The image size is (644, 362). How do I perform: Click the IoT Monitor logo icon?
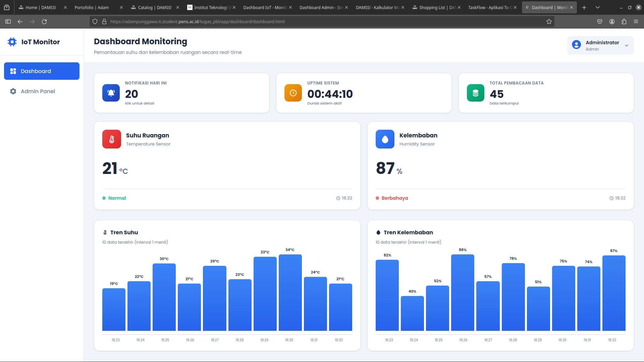click(12, 42)
